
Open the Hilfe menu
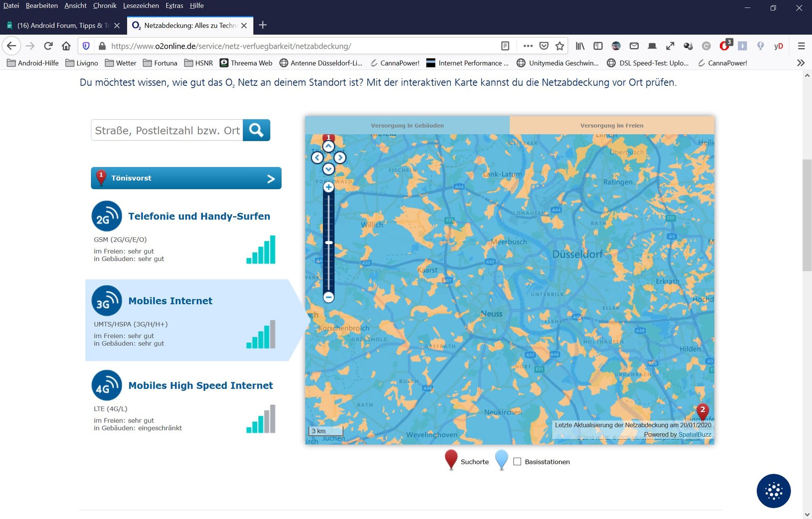click(197, 5)
